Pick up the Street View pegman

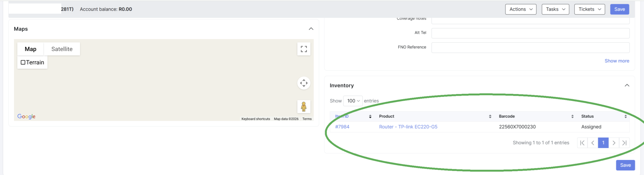(303, 107)
